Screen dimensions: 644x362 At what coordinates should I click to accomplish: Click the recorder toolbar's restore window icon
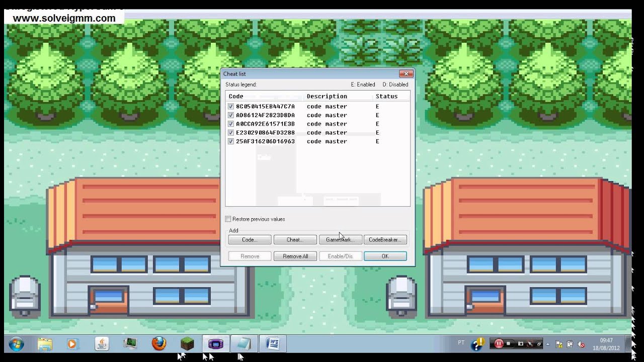(x=539, y=344)
